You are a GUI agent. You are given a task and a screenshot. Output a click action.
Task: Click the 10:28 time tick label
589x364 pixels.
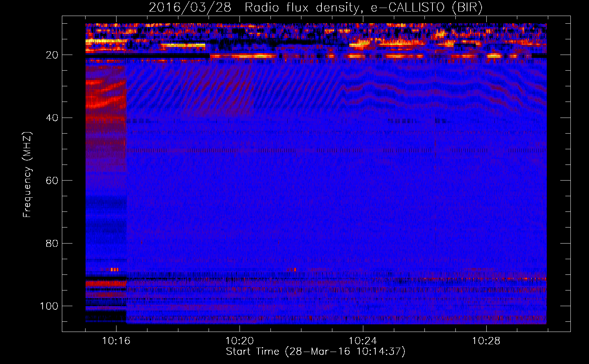coord(486,341)
